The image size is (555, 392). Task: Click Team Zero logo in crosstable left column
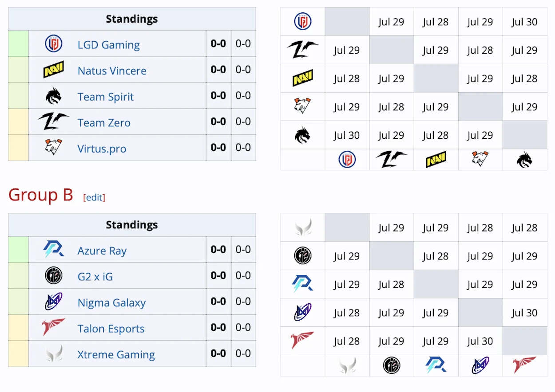302,50
